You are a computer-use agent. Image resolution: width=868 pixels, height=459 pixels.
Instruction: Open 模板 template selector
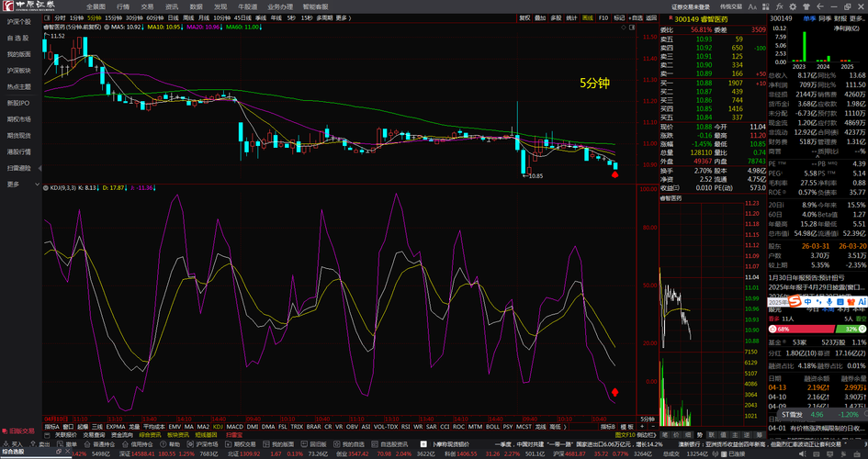coord(627,427)
